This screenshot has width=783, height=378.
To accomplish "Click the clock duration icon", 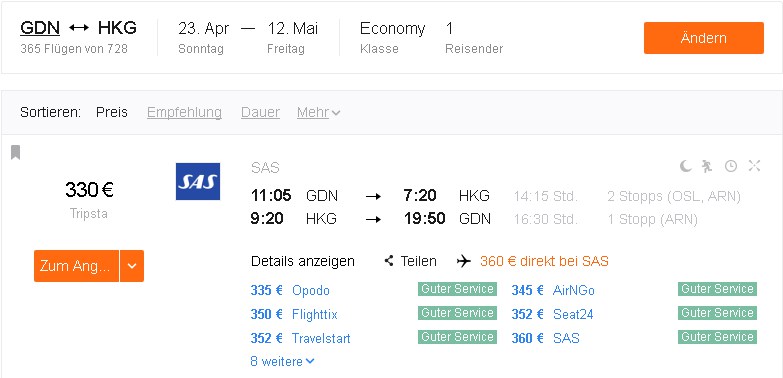I will pyautogui.click(x=731, y=166).
